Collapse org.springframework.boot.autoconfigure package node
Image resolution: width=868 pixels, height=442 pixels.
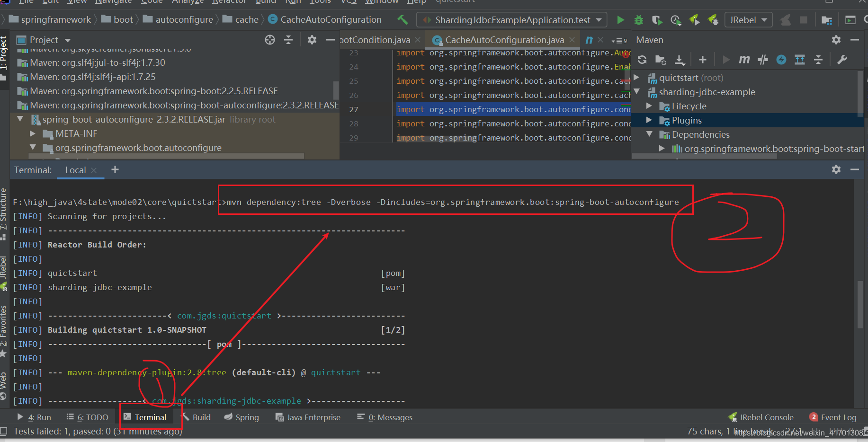point(33,147)
